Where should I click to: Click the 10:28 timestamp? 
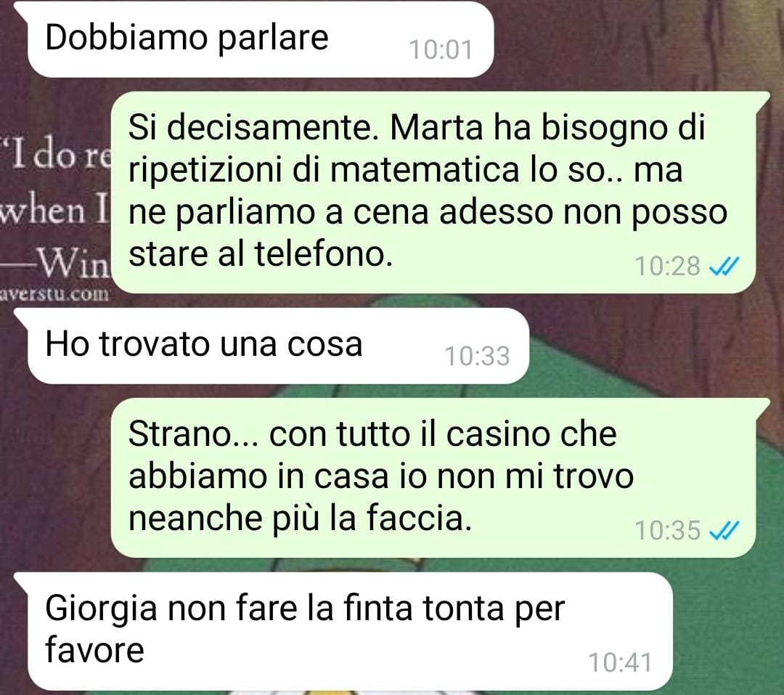click(x=667, y=267)
